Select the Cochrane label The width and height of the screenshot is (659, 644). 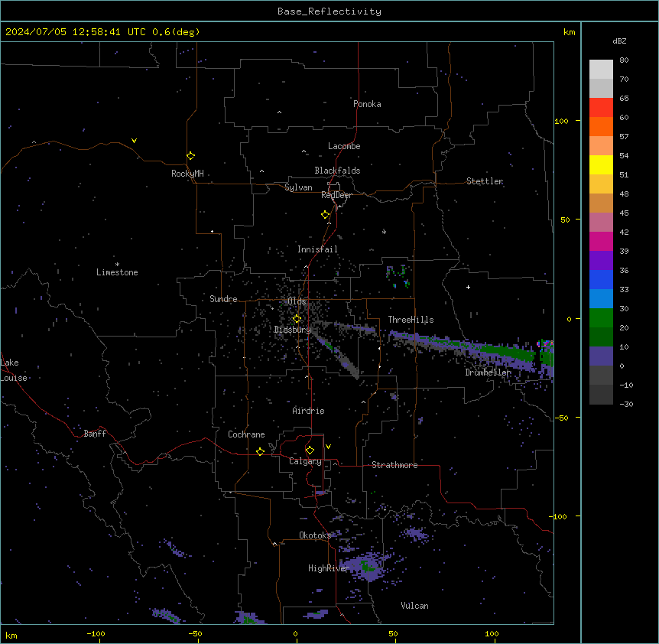(x=246, y=434)
